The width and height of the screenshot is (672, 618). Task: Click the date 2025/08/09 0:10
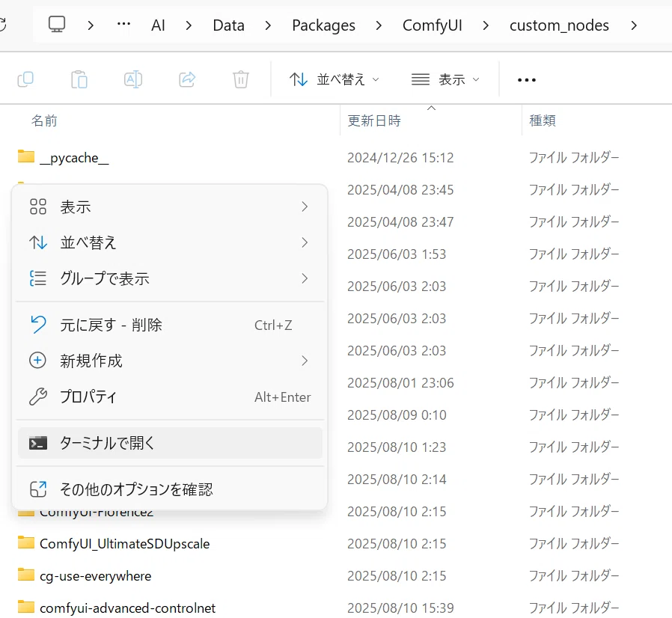pos(397,414)
